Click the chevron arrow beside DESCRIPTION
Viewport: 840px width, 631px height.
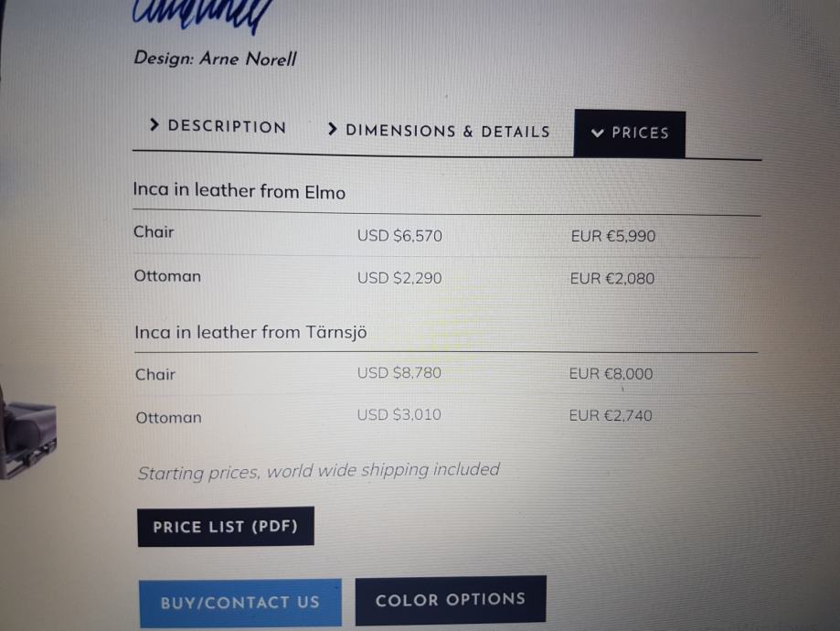pos(154,125)
